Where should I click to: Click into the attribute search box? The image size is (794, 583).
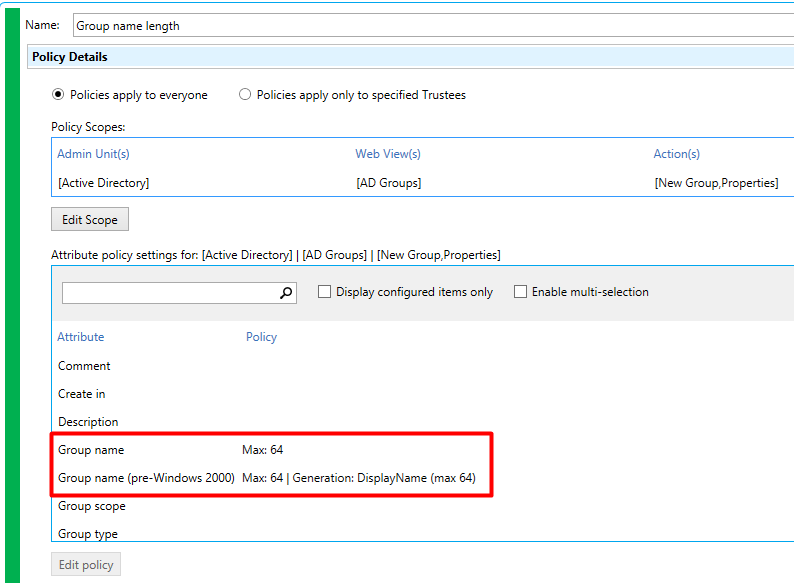point(170,293)
